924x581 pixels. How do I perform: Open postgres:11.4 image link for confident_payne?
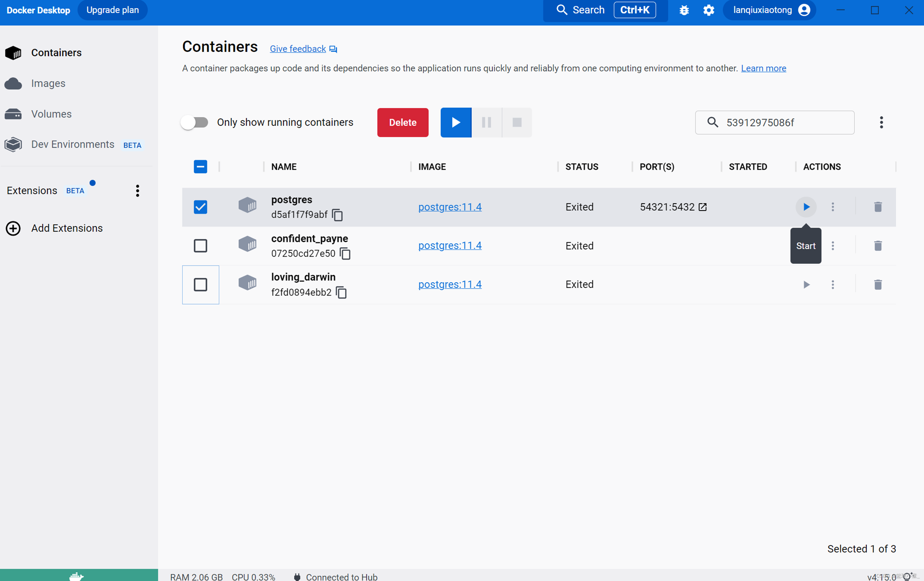(450, 246)
